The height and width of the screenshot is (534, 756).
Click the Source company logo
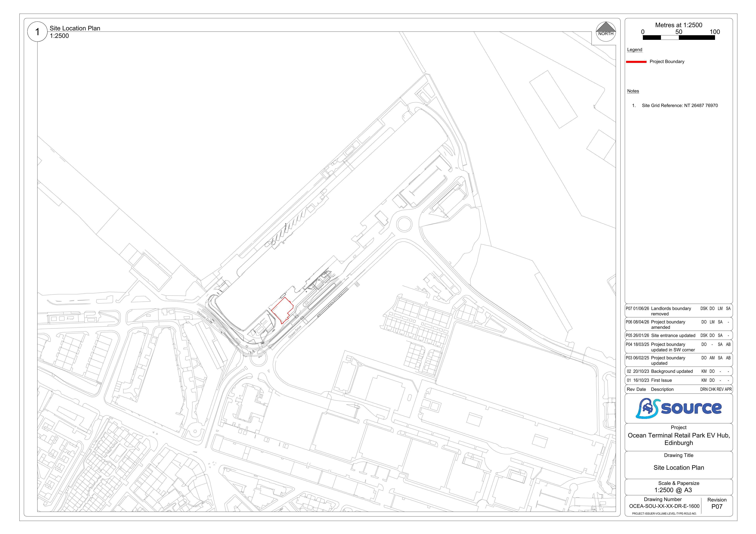click(x=679, y=408)
